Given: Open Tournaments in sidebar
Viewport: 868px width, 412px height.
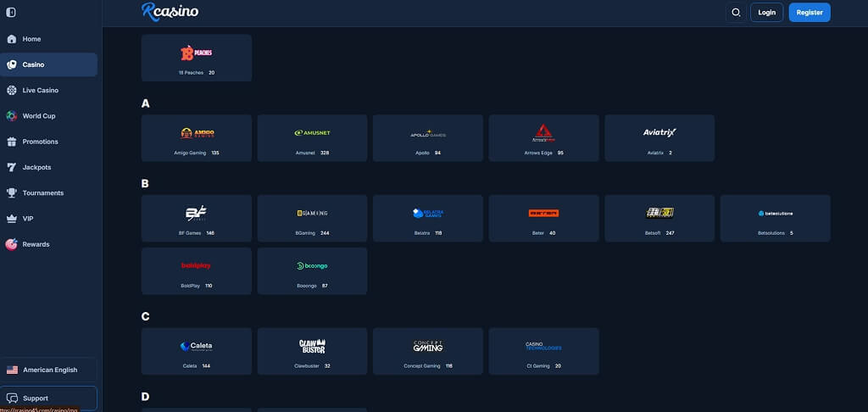Looking at the screenshot, I should [x=48, y=193].
